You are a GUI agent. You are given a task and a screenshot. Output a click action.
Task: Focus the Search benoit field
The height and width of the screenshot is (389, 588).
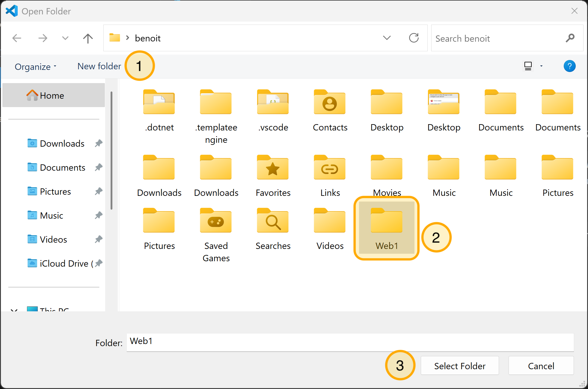(x=507, y=38)
